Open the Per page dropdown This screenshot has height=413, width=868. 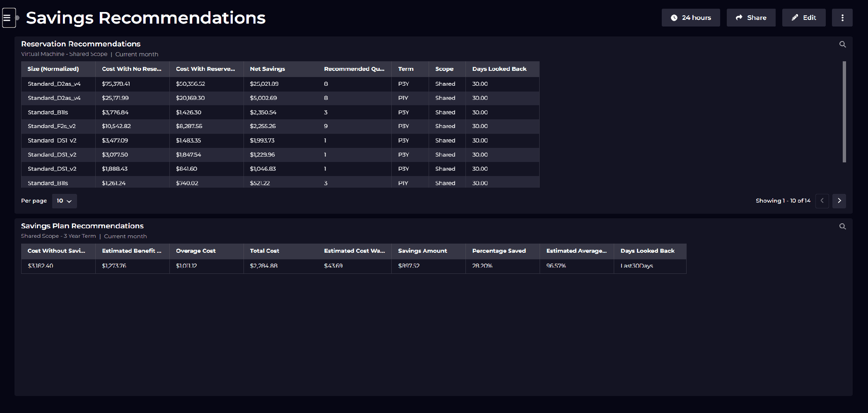point(64,200)
